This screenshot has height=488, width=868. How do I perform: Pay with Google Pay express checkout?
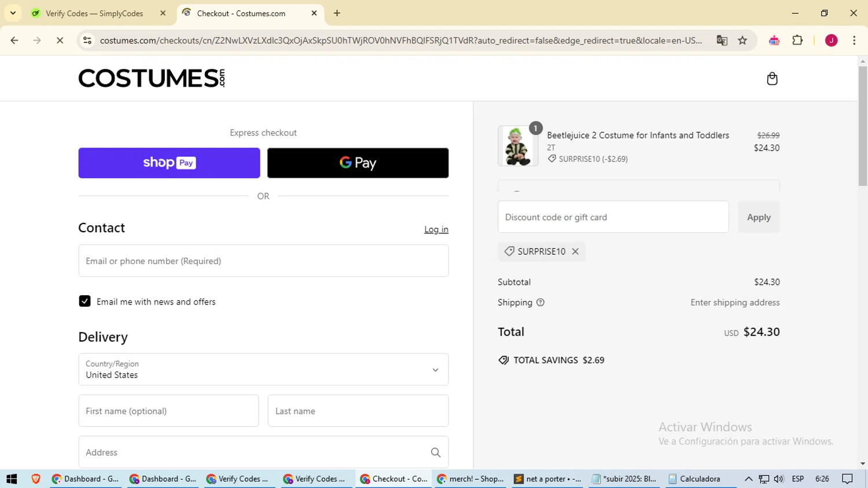(358, 163)
